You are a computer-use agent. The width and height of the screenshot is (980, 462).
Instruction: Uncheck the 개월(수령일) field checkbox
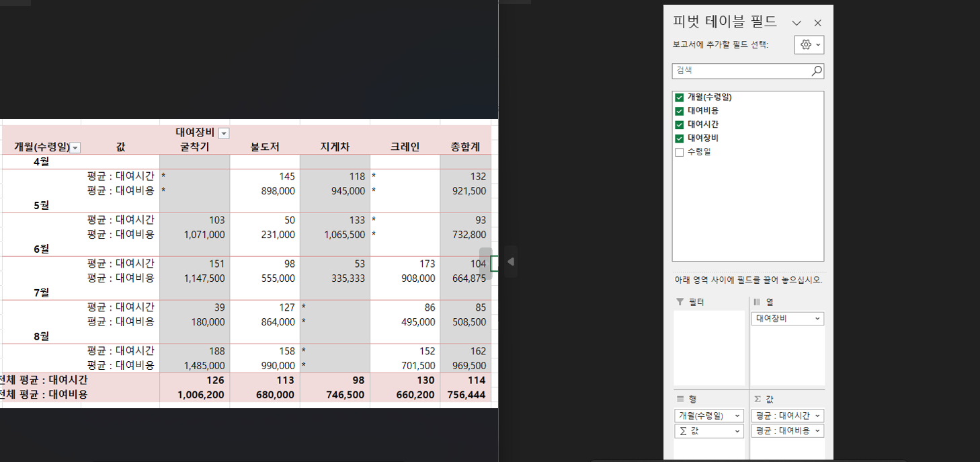679,98
